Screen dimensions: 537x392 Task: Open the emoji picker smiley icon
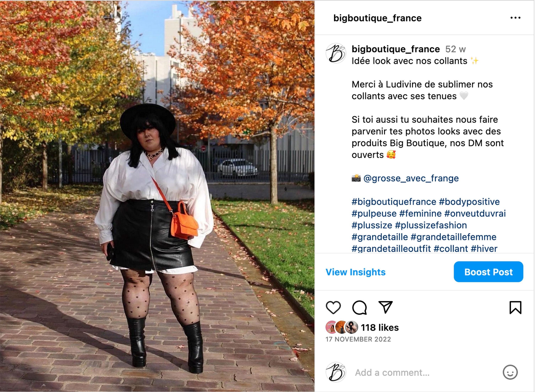pos(510,372)
